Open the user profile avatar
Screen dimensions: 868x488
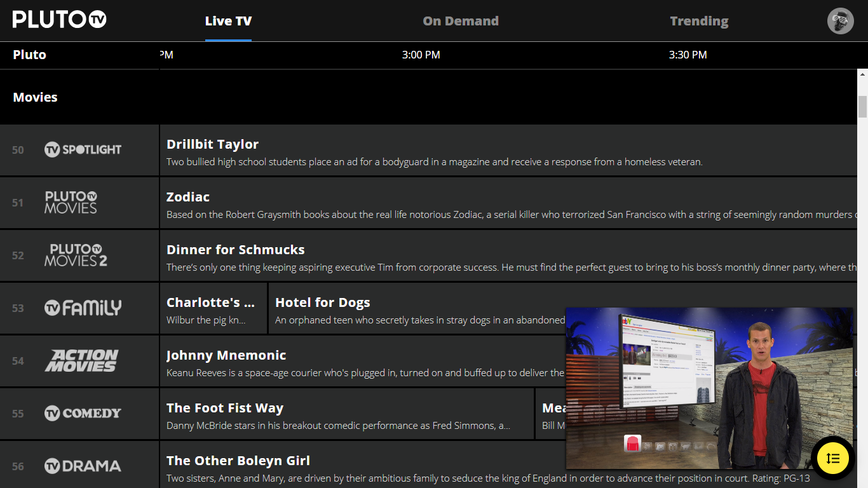(x=840, y=21)
